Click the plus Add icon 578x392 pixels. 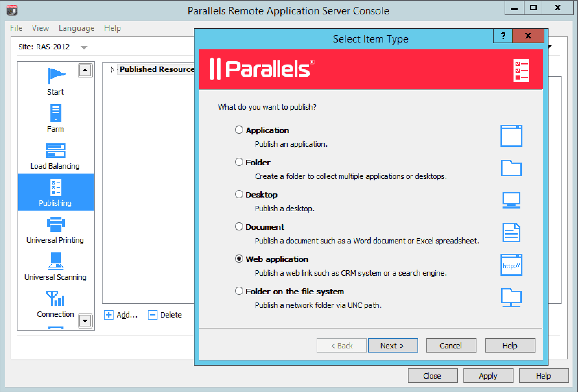(x=109, y=315)
